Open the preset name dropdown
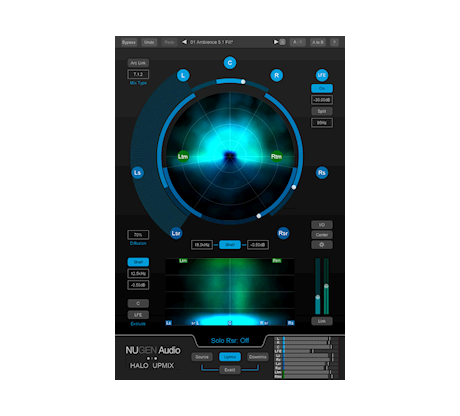The width and height of the screenshot is (460, 416). point(212,42)
